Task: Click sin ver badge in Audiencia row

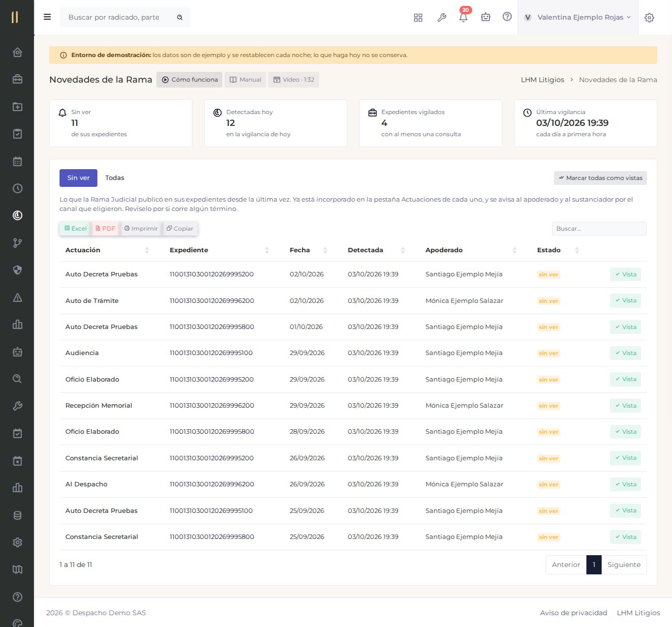Action: 549,354
